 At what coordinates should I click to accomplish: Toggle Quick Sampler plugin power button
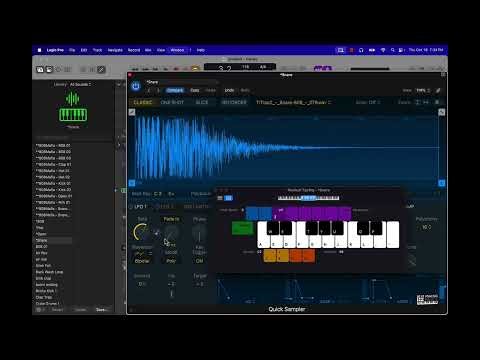tap(136, 86)
